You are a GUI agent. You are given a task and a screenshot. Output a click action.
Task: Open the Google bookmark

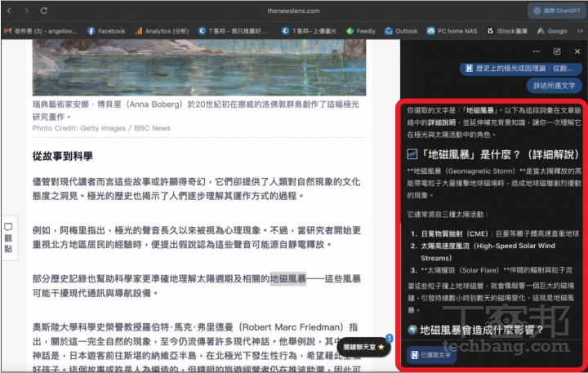point(552,31)
